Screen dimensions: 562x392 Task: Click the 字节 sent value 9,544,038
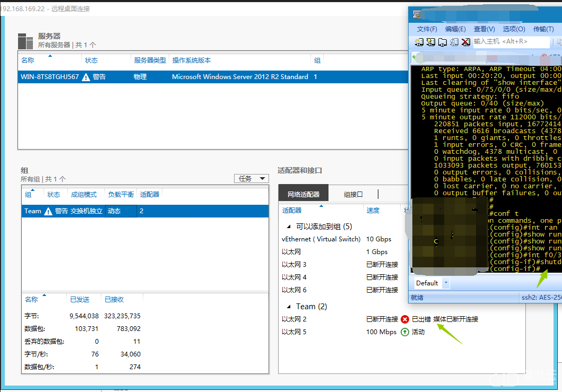click(84, 316)
